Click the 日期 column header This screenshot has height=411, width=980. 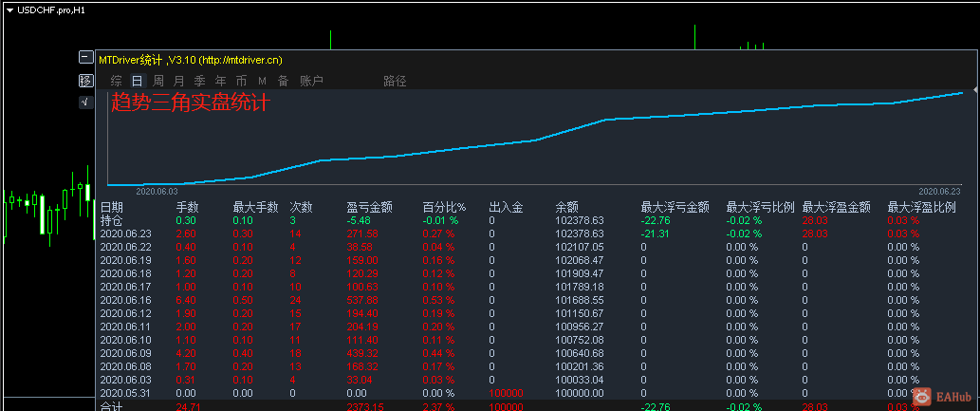click(112, 207)
